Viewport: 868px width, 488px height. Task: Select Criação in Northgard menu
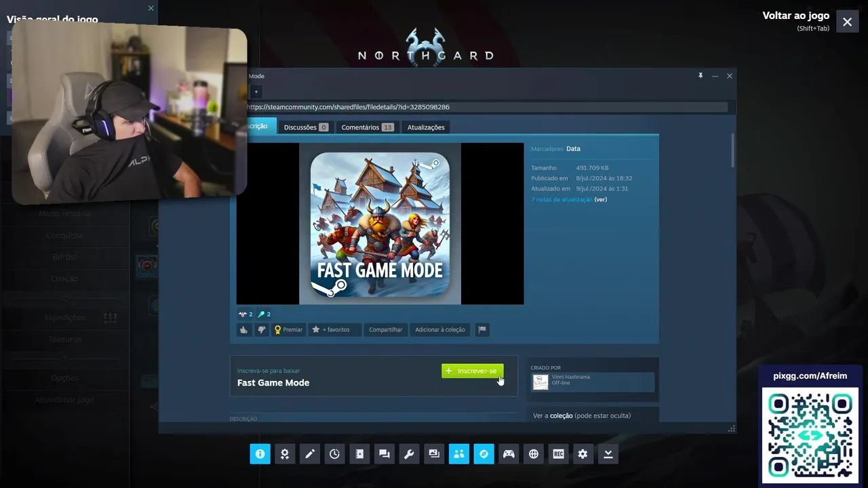pyautogui.click(x=64, y=279)
